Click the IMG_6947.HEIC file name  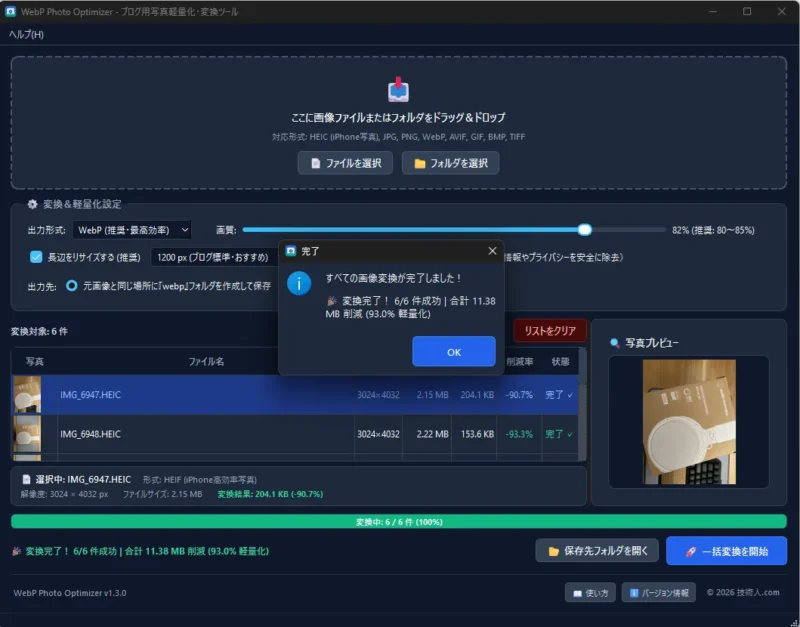(90, 395)
